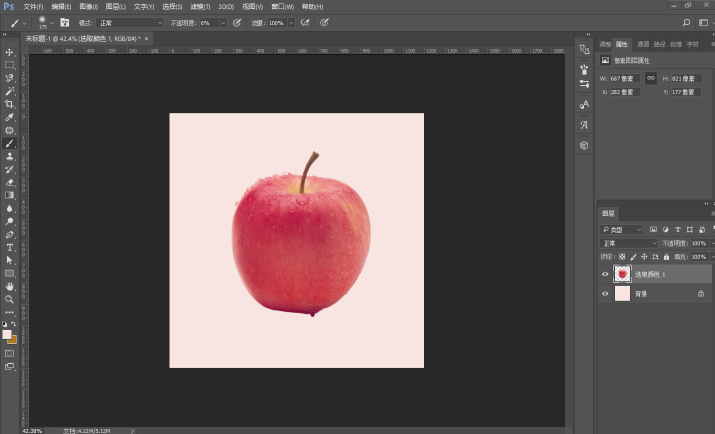Select the Clone Stamp tool
The height and width of the screenshot is (434, 715).
9,156
